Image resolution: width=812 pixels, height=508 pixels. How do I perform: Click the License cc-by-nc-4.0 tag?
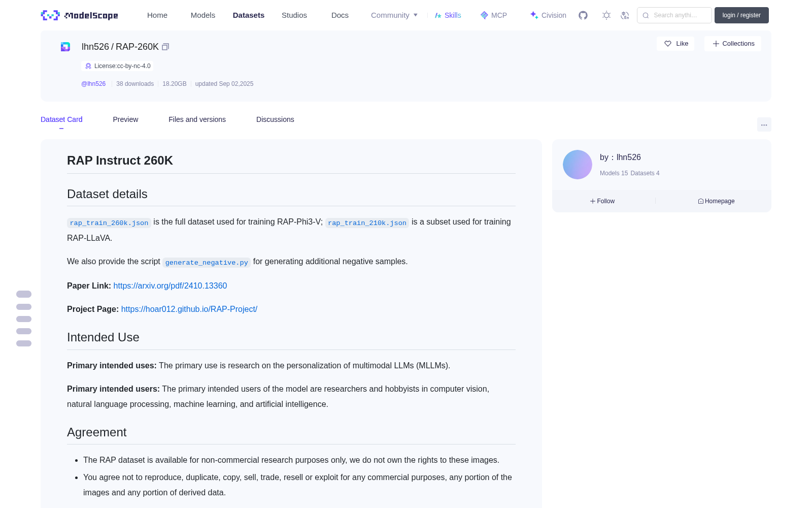pyautogui.click(x=118, y=66)
